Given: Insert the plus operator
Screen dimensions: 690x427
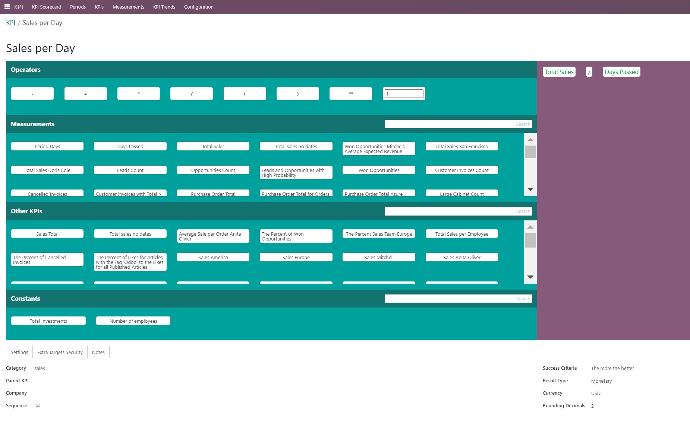Looking at the screenshot, I should (85, 93).
